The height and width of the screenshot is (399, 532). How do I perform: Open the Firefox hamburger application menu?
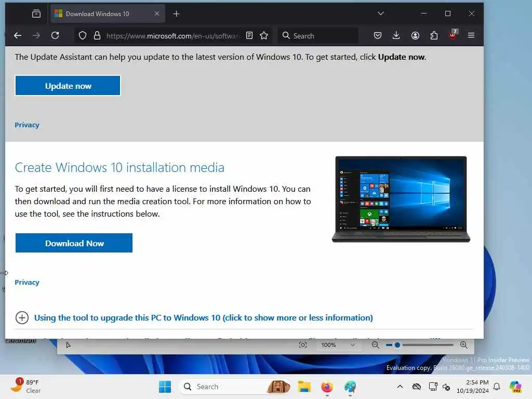(471, 35)
